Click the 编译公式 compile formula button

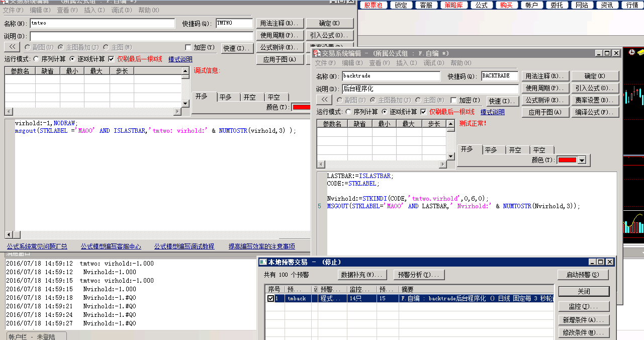pos(595,112)
